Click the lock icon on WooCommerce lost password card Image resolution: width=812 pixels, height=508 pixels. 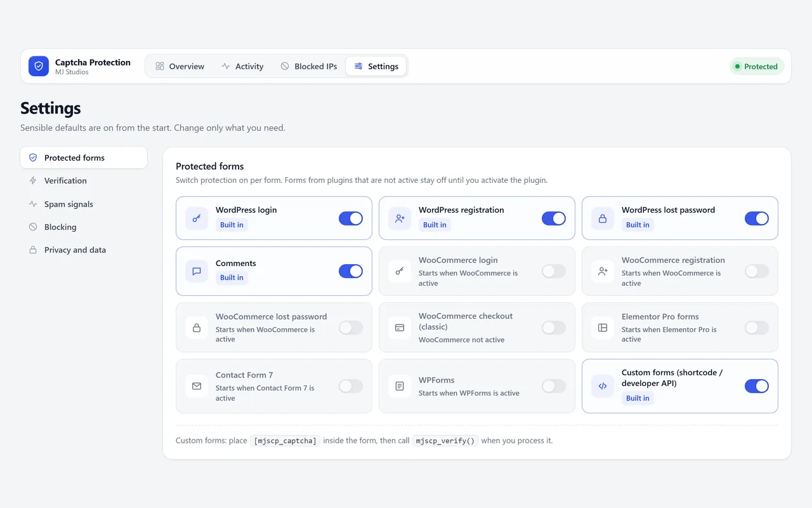[x=197, y=328]
